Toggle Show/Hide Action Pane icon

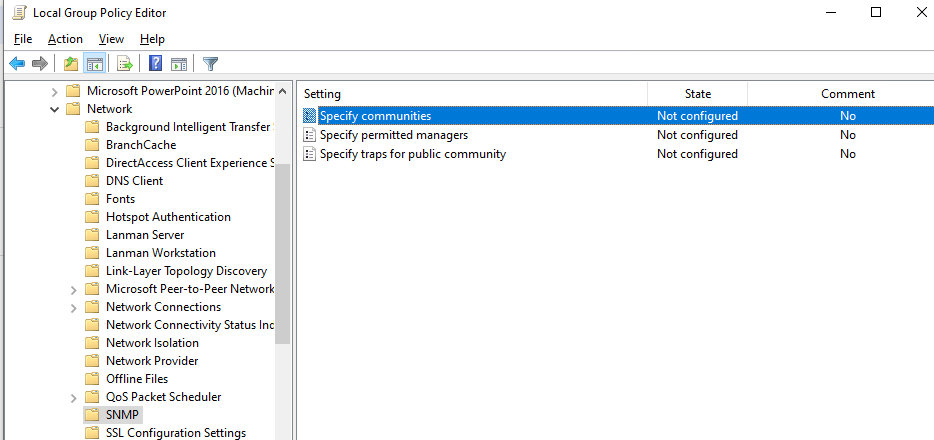point(179,63)
